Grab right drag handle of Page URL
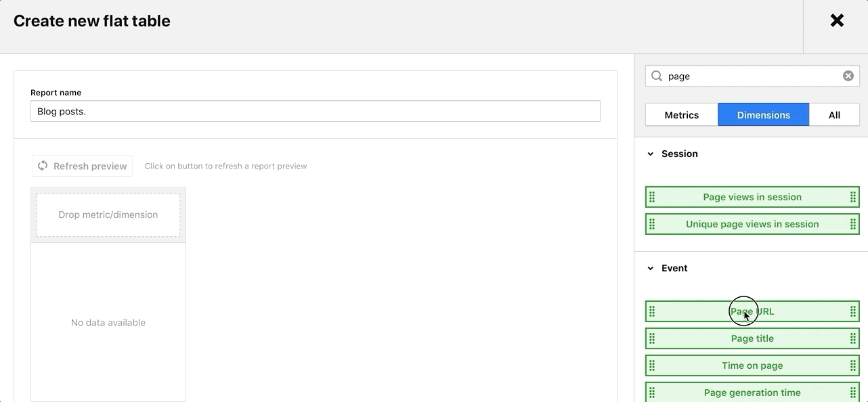 tap(853, 311)
